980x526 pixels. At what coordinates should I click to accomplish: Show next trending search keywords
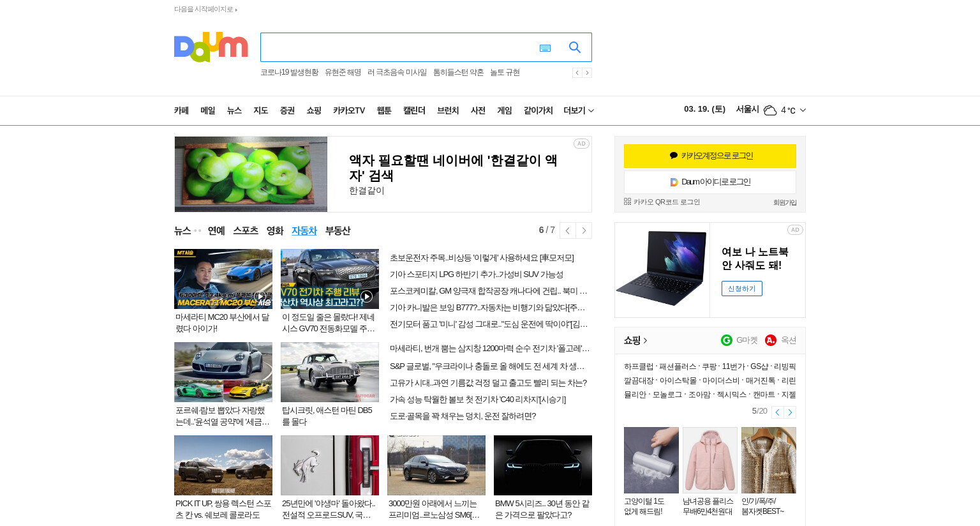(587, 73)
